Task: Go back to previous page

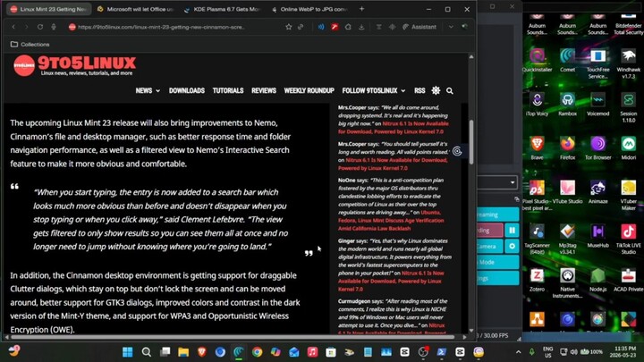Action: (13, 27)
